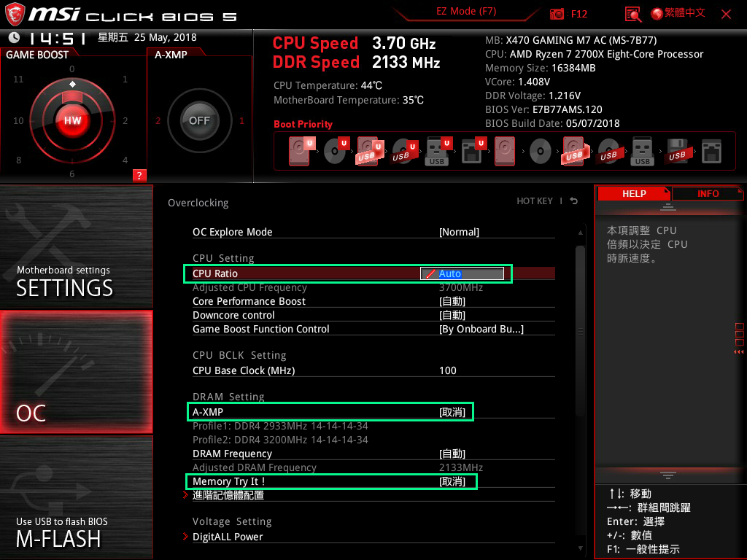Select the legacy hard disk boot icon without U badge
747x560 pixels.
click(505, 151)
